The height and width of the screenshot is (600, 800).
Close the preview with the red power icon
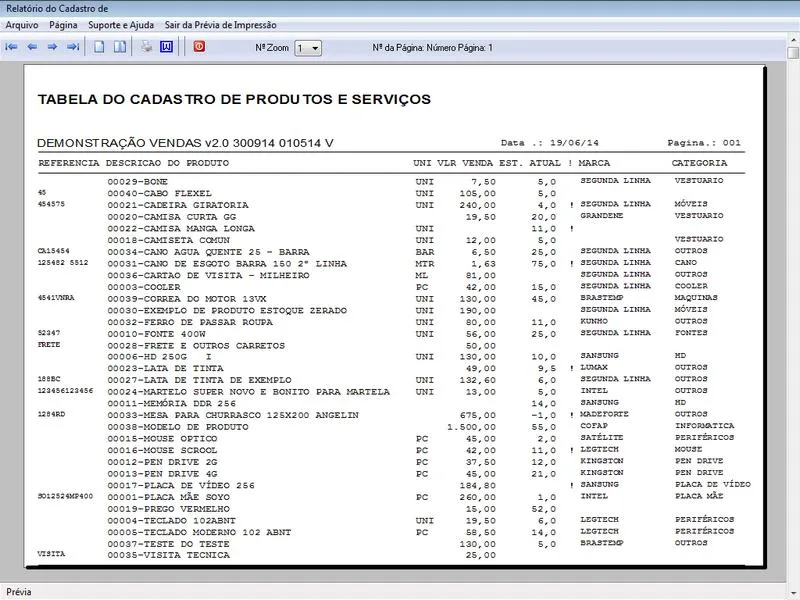pos(198,47)
